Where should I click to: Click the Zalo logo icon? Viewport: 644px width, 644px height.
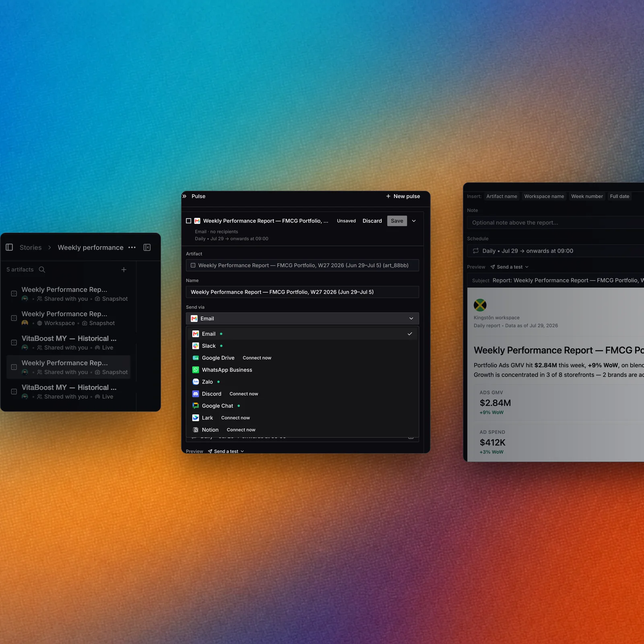[196, 382]
